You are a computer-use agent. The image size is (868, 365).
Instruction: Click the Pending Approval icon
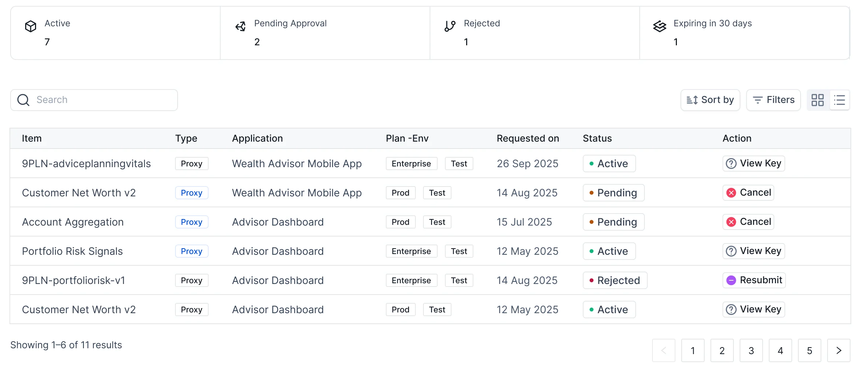point(240,26)
